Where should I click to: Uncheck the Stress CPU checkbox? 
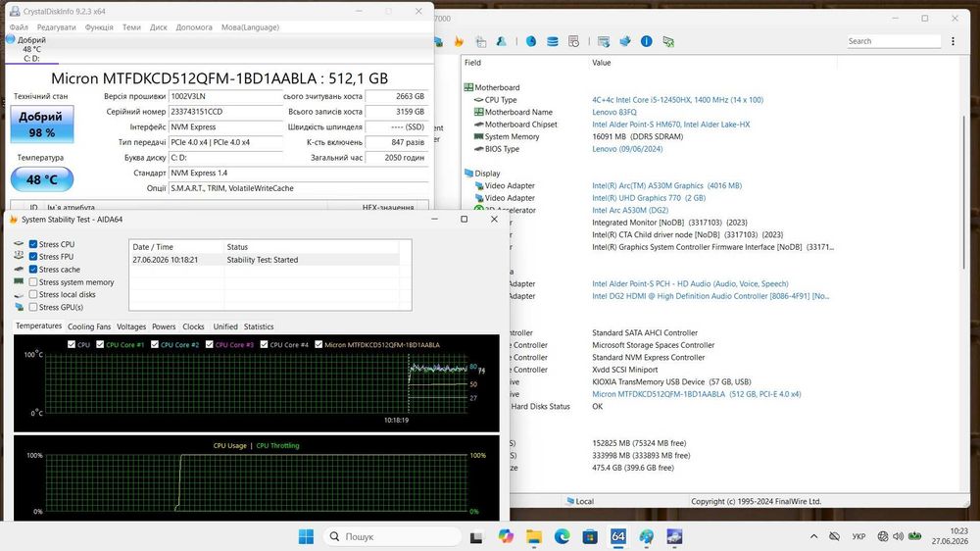coord(33,244)
